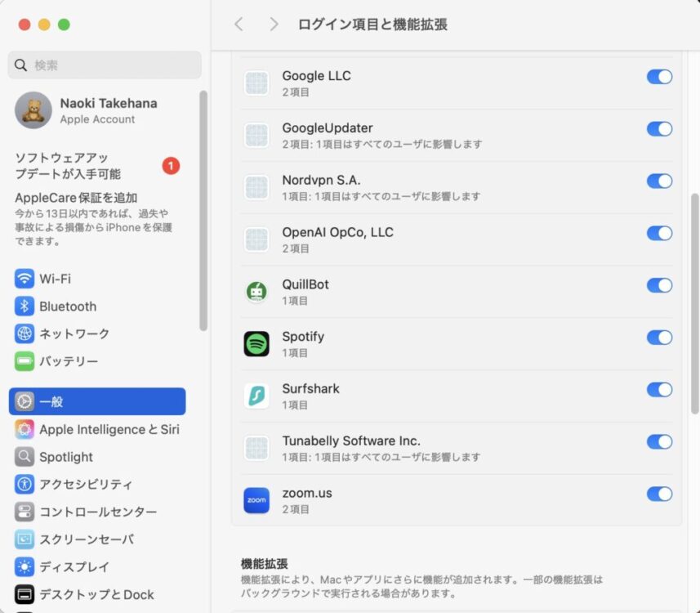Click the red software update badge
The width and height of the screenshot is (700, 613).
click(x=171, y=166)
